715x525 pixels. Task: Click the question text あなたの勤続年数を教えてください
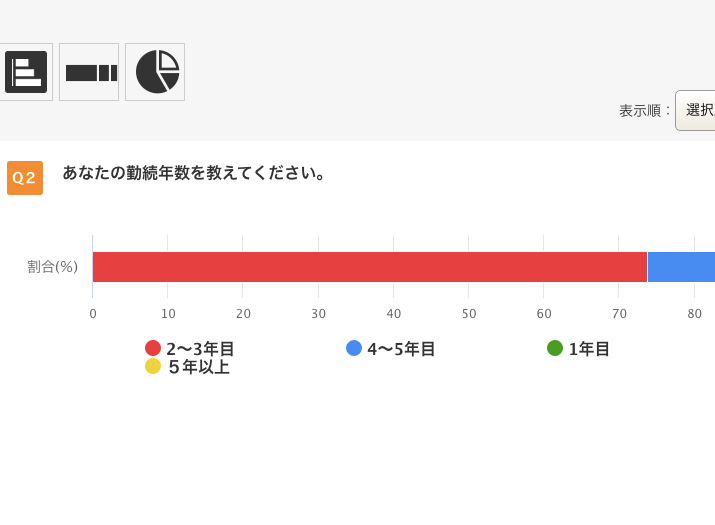195,173
